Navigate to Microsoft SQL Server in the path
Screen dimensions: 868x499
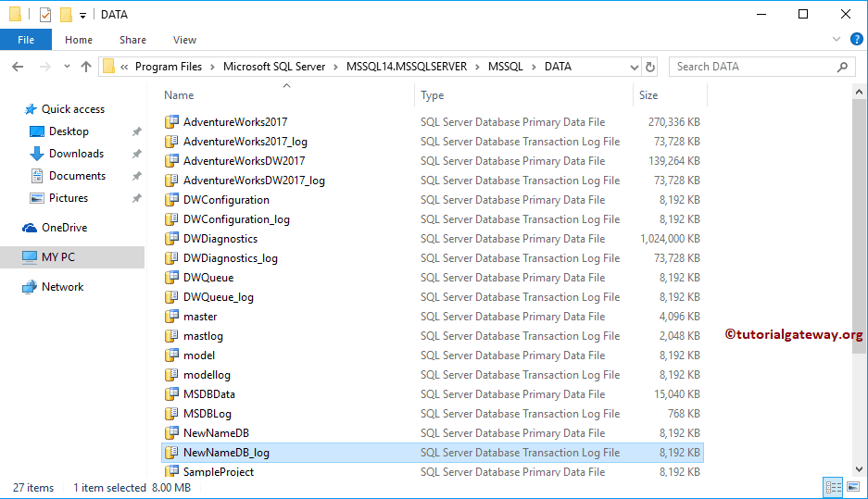[x=274, y=67]
